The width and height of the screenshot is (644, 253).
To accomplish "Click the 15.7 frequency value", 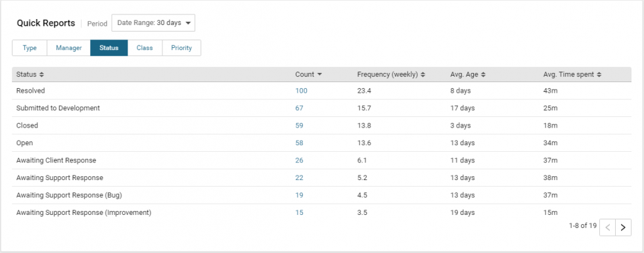I will coord(364,108).
